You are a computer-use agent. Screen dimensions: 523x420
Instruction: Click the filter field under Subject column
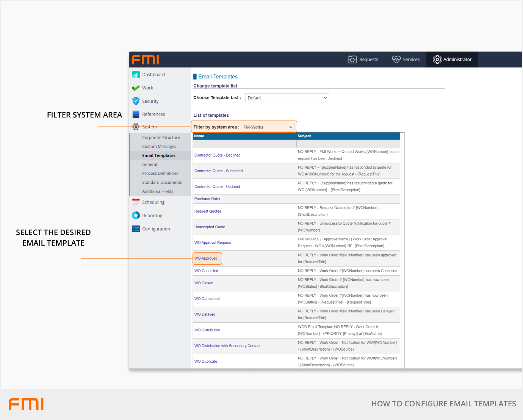click(x=348, y=144)
